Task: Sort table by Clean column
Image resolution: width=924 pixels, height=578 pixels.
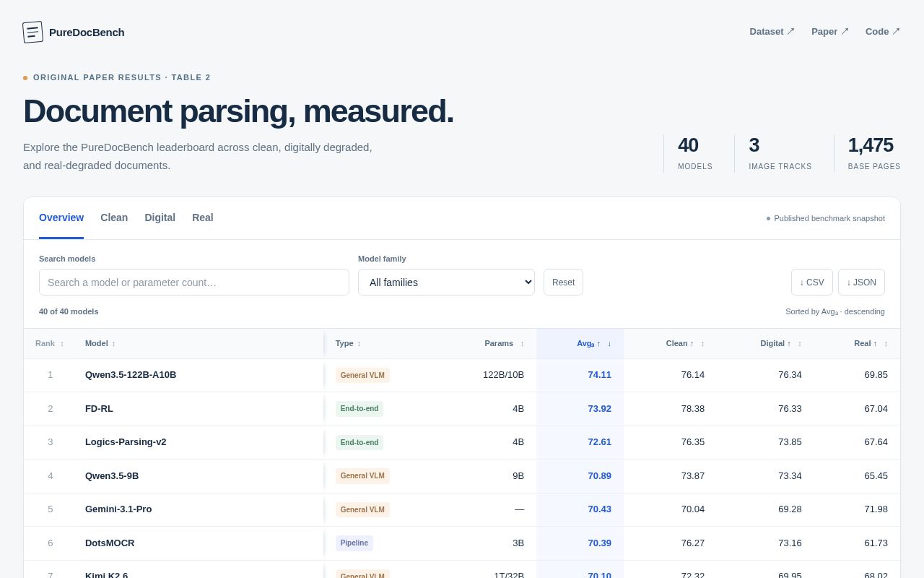Action: (x=685, y=344)
